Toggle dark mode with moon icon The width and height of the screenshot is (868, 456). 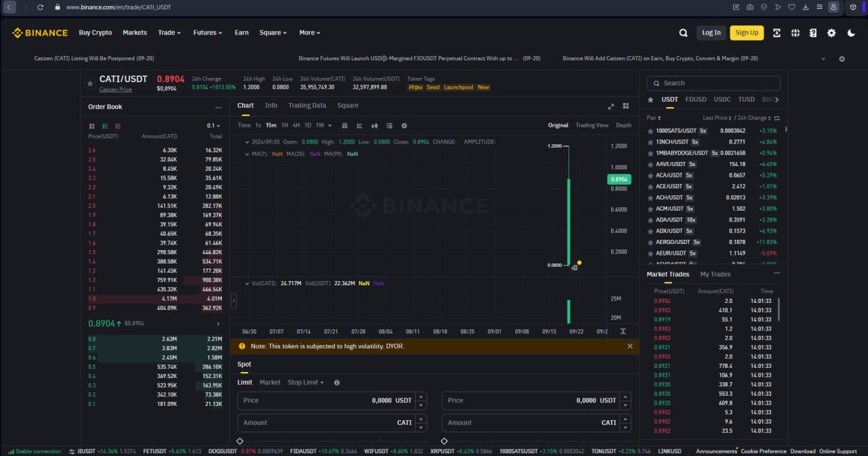[x=851, y=33]
